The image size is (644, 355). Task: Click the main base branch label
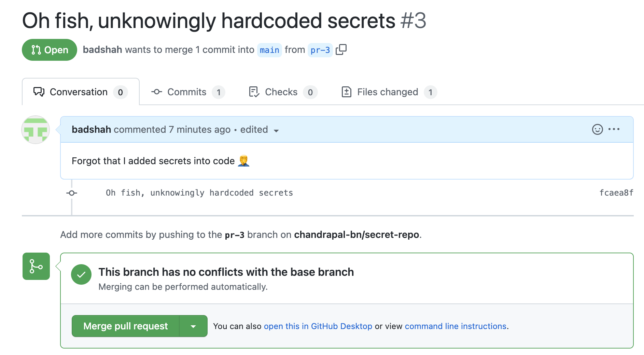pos(269,50)
